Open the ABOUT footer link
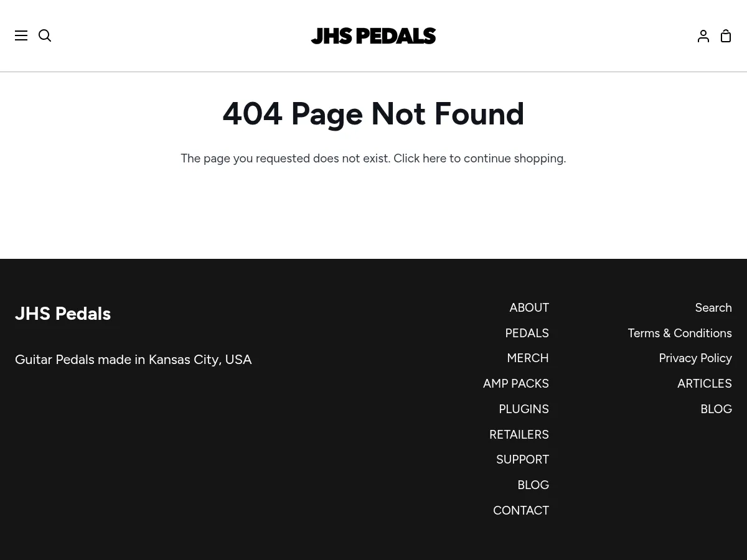Image resolution: width=747 pixels, height=560 pixels. (529, 308)
